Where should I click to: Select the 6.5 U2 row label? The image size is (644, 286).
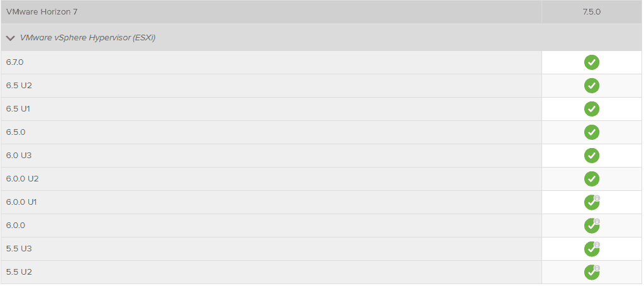[x=18, y=86]
